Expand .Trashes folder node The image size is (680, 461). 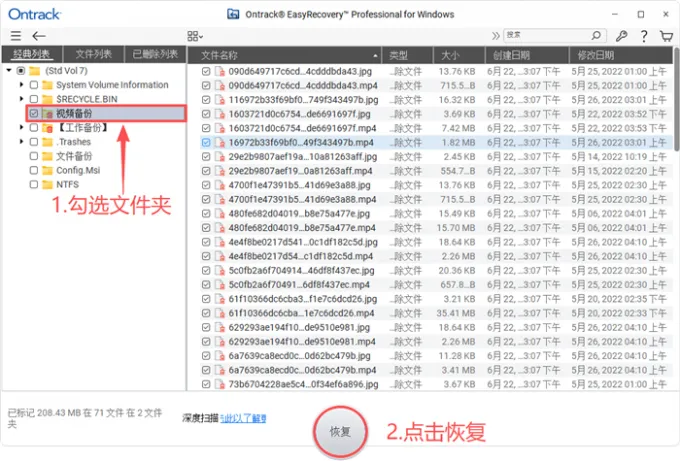pos(21,142)
